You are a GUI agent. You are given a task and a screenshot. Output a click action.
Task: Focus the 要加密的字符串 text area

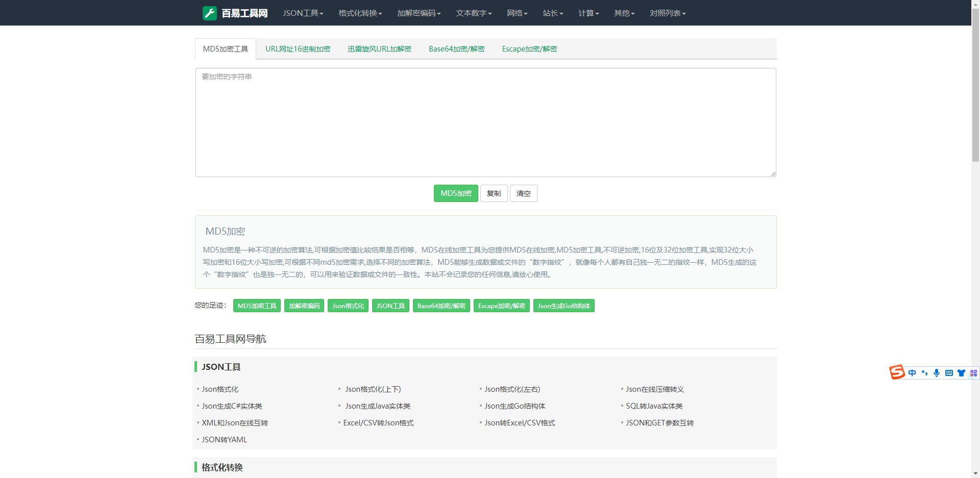coord(485,122)
